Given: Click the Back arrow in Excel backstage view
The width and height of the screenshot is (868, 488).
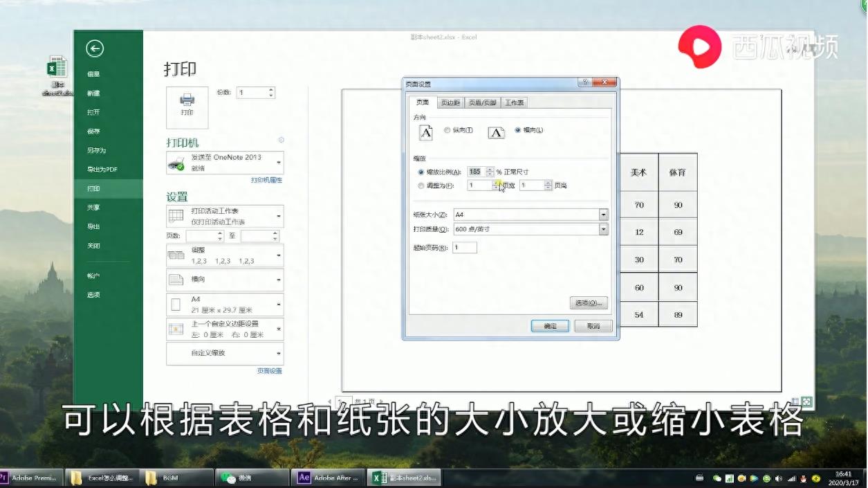Looking at the screenshot, I should 94,48.
